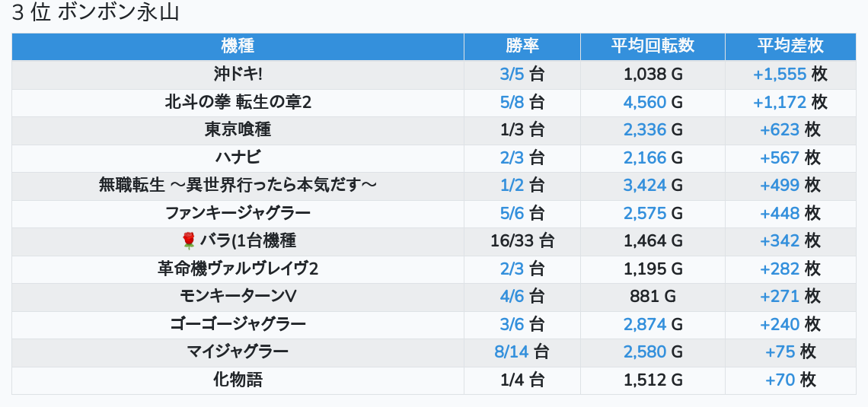Click the 5/8 win rate for 北斗の拳
This screenshot has height=407, width=868.
coord(512,102)
